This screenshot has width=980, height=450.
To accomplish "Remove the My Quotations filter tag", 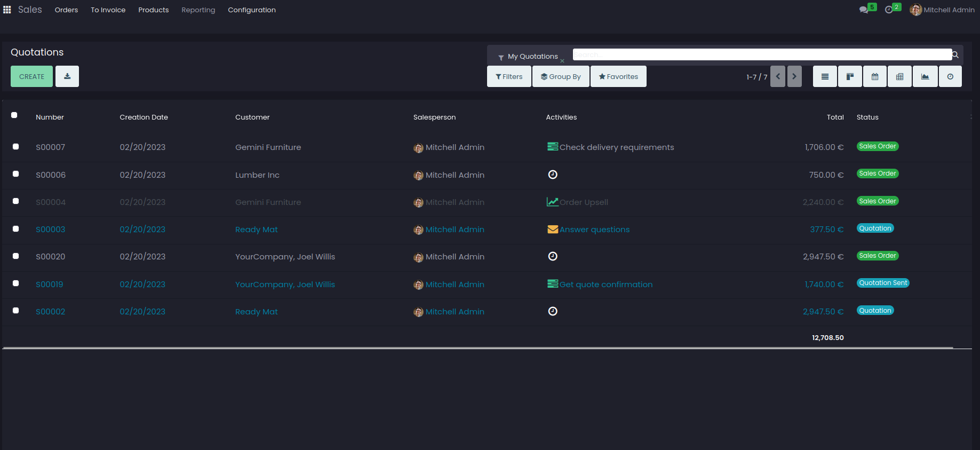I will 562,61.
